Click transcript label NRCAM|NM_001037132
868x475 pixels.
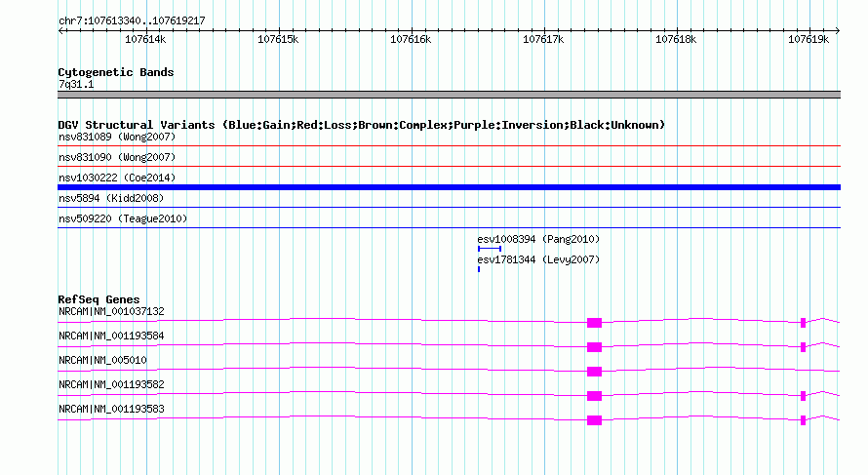(111, 312)
